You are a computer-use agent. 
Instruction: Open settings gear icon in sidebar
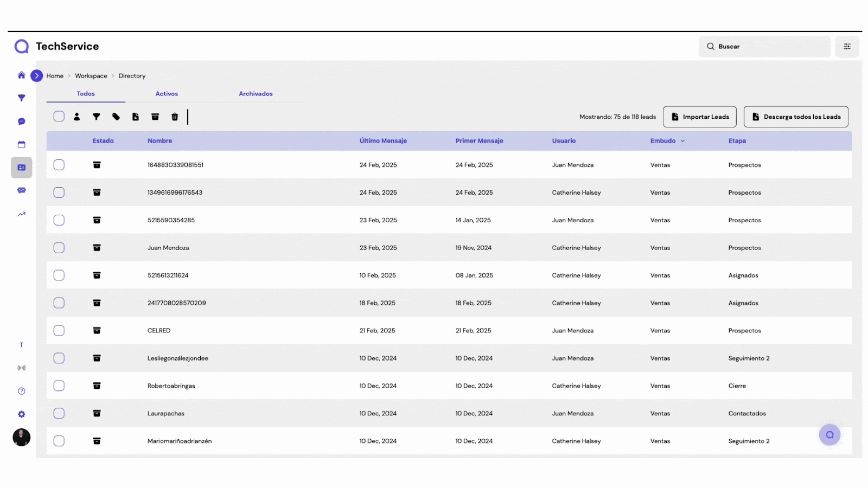point(22,414)
